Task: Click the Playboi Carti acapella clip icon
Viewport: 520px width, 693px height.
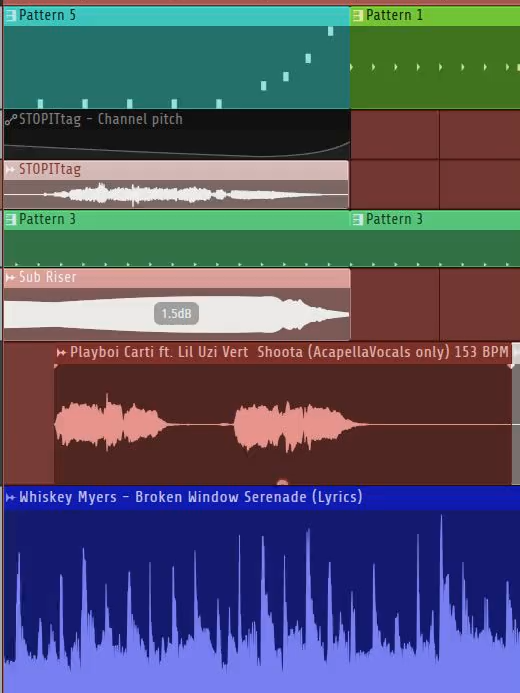Action: (x=62, y=352)
